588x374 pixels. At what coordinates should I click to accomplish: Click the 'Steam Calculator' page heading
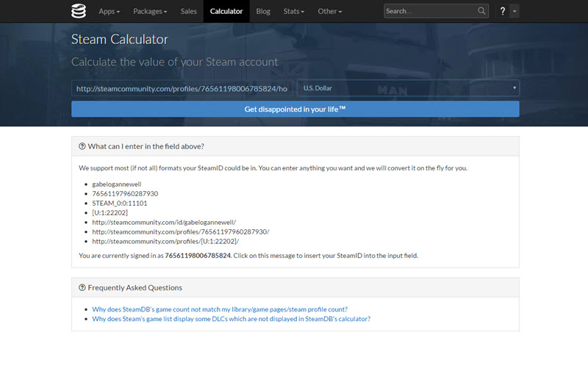120,40
